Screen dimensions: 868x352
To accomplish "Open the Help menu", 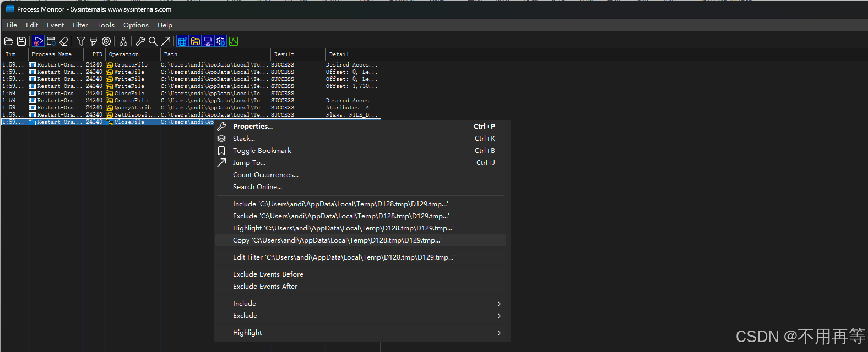I will (x=165, y=25).
